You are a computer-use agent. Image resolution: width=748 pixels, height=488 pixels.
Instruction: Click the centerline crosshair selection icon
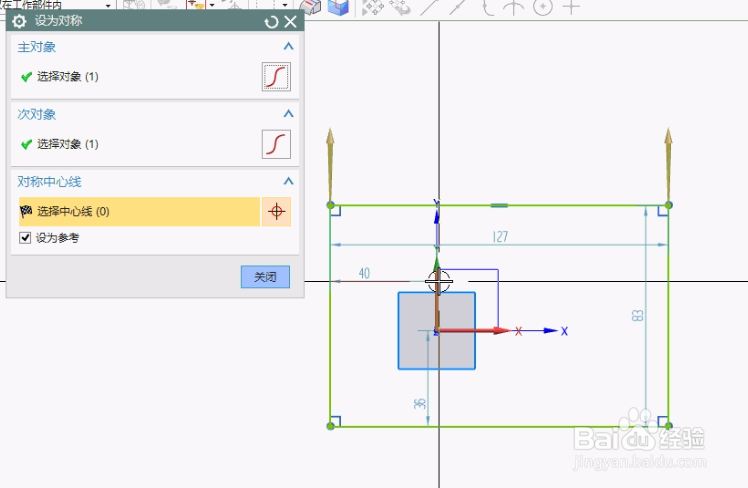pos(276,211)
